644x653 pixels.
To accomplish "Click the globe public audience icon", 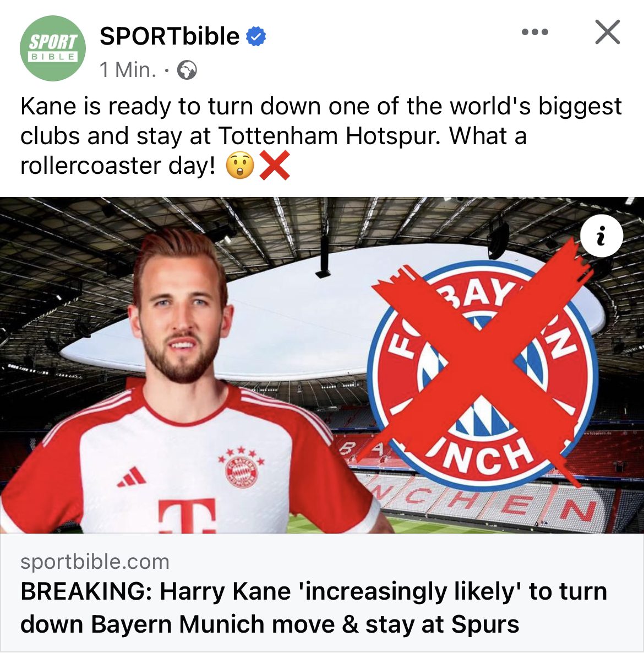I will [x=187, y=70].
